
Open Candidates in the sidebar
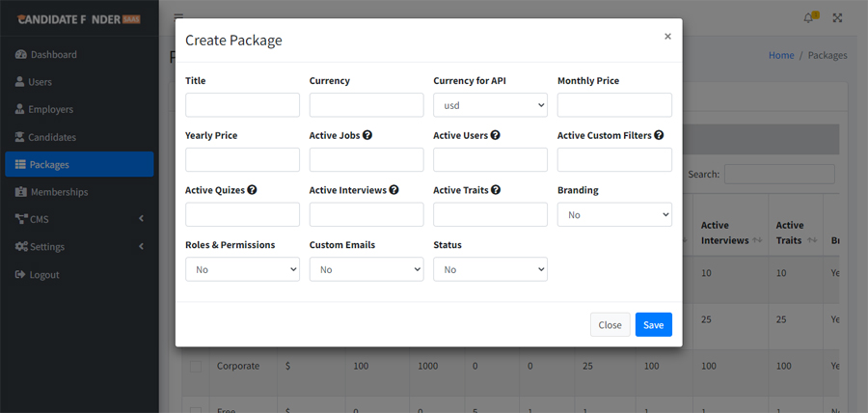click(52, 137)
